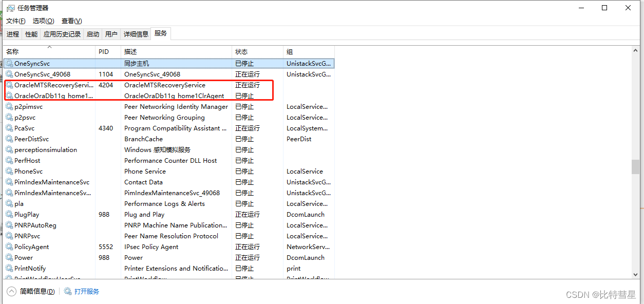Select the Peer Networking Identity Manager description
The image size is (644, 304).
click(x=176, y=107)
